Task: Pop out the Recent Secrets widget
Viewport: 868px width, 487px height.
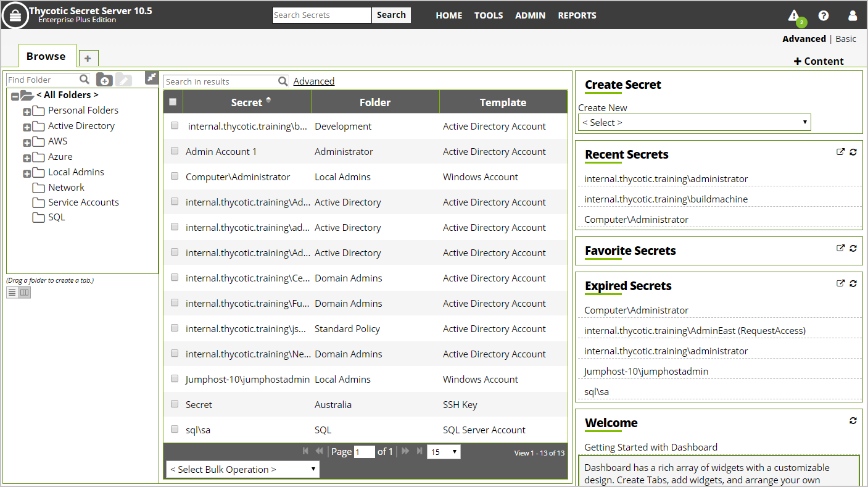Action: click(840, 152)
